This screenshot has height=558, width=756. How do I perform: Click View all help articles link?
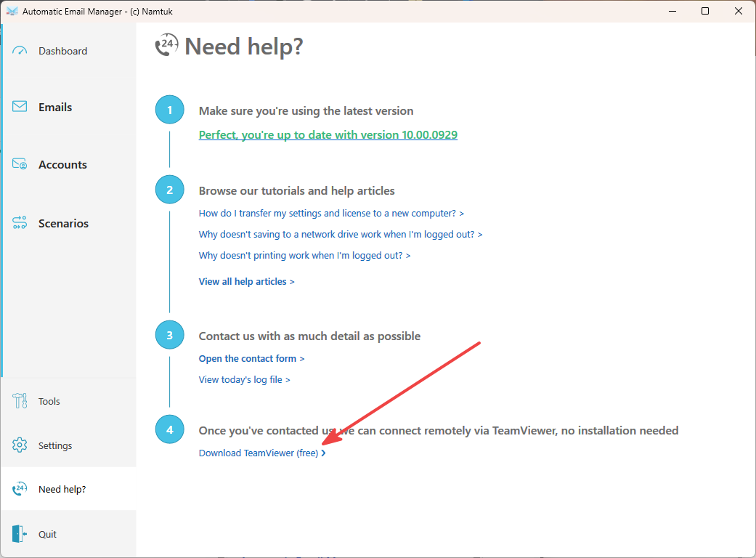tap(246, 282)
